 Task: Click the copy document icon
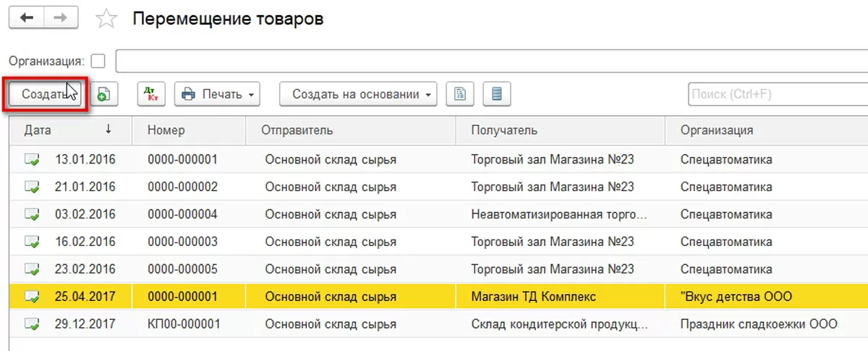pyautogui.click(x=104, y=94)
